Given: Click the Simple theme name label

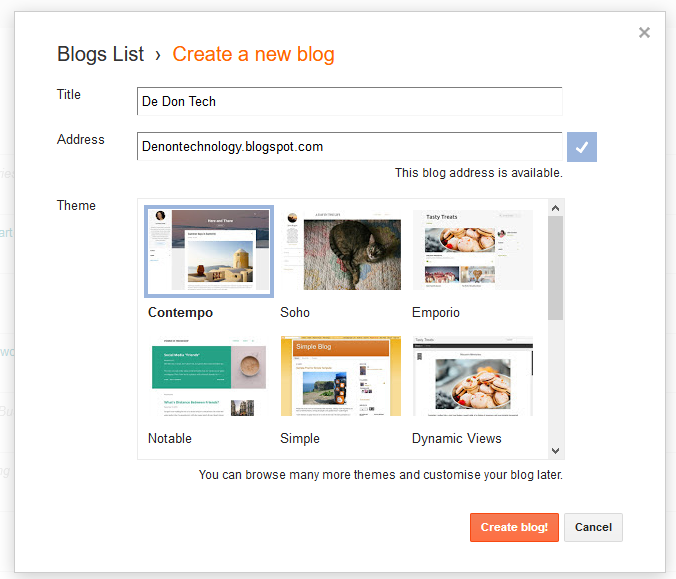Looking at the screenshot, I should click(300, 438).
